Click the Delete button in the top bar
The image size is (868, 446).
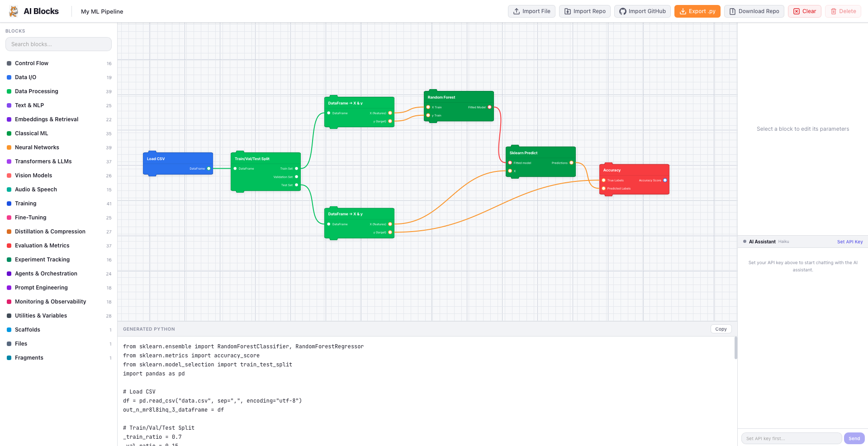coord(843,11)
